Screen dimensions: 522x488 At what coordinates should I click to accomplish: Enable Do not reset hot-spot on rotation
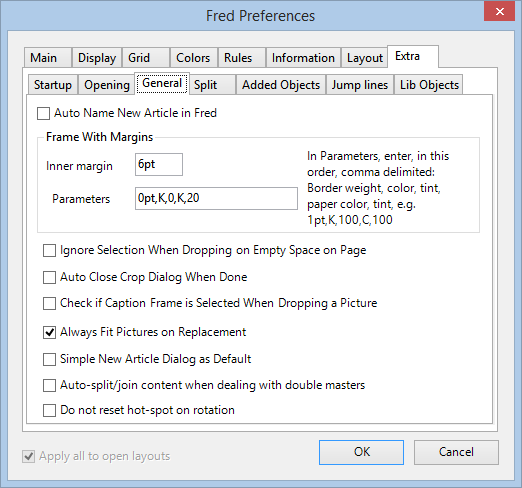tap(49, 410)
